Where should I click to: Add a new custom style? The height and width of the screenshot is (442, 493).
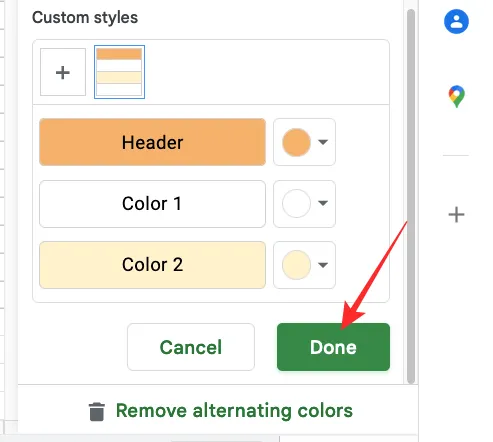click(63, 72)
